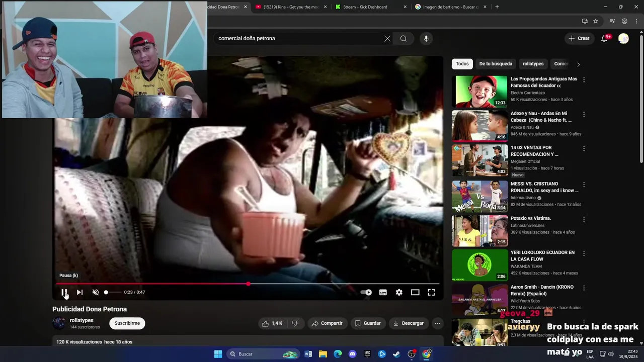The height and width of the screenshot is (362, 644).
Task: Open options menu for 'YERI LOKOLOKO' video
Action: tap(584, 253)
